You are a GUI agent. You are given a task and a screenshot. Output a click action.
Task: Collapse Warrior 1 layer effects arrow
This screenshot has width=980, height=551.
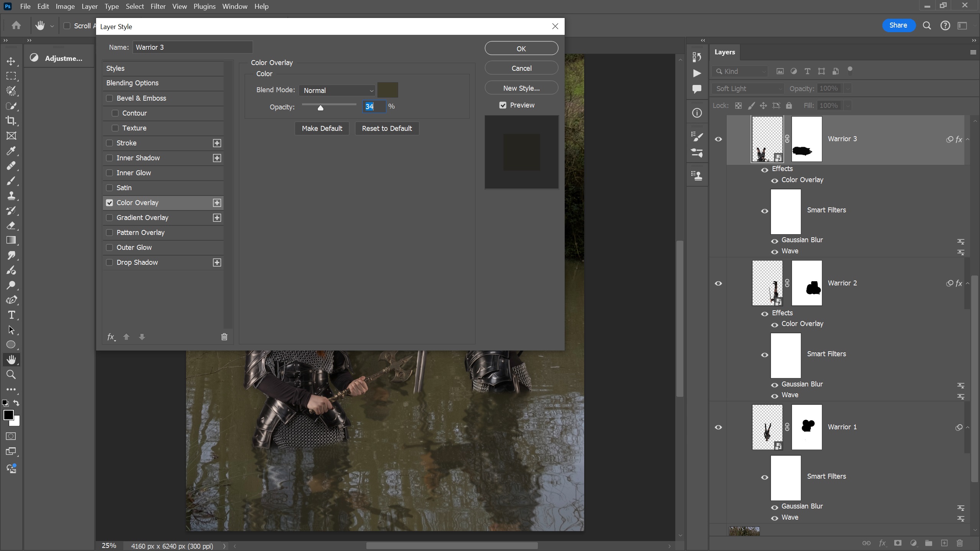[968, 427]
